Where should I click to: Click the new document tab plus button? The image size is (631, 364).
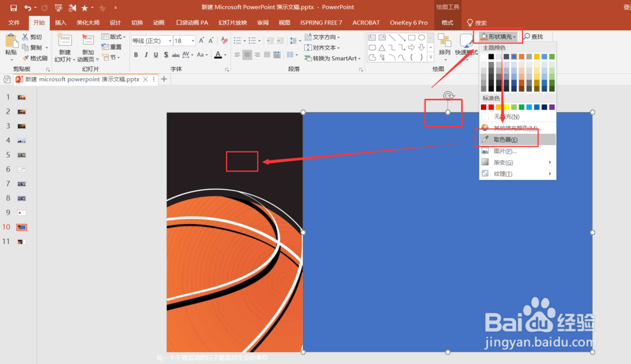click(x=164, y=79)
